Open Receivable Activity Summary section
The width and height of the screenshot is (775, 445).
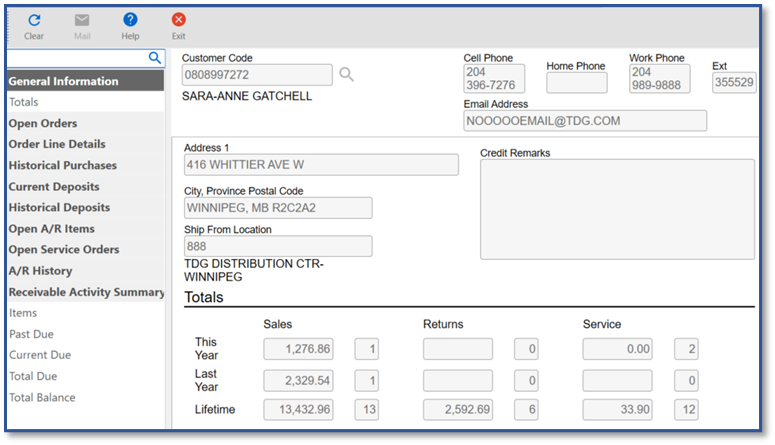point(86,292)
